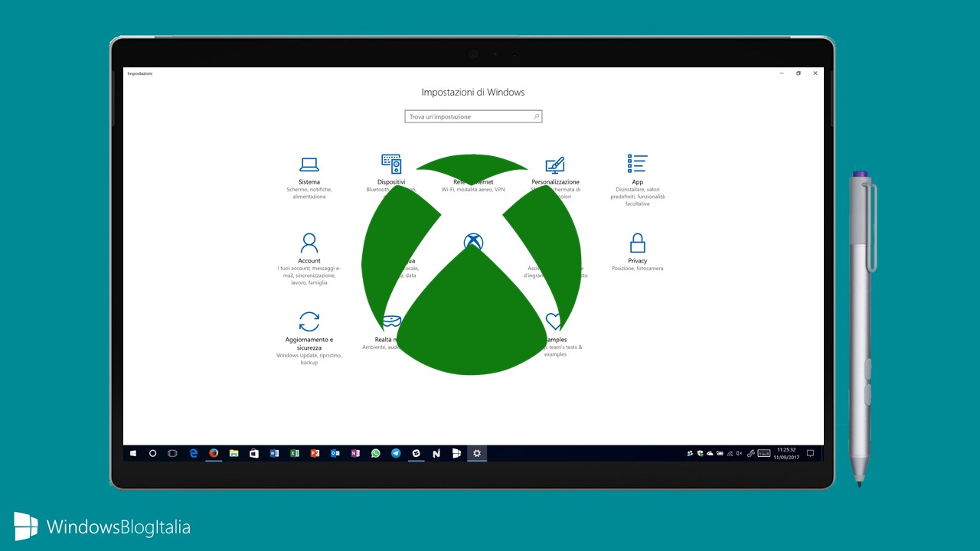Click the battery tray icon
The height and width of the screenshot is (551, 980).
click(x=720, y=453)
